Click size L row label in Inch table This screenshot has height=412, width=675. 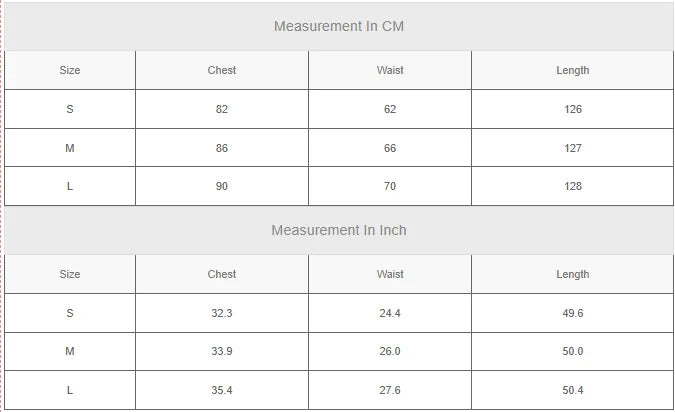tap(70, 390)
